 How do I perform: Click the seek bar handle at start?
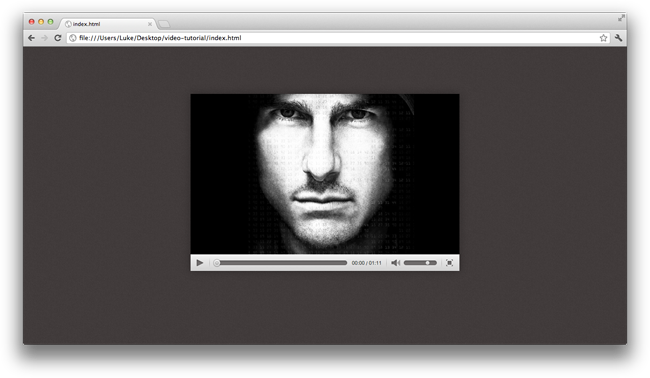click(x=217, y=263)
